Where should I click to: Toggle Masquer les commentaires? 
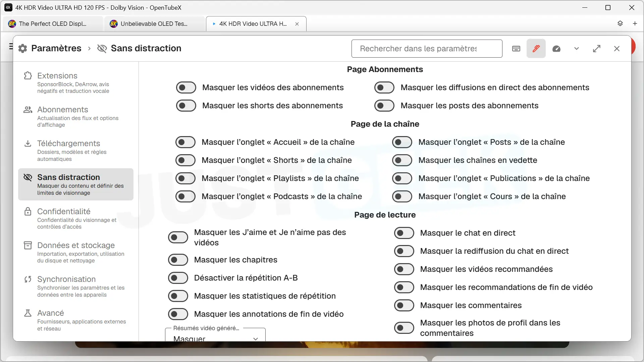point(404,306)
